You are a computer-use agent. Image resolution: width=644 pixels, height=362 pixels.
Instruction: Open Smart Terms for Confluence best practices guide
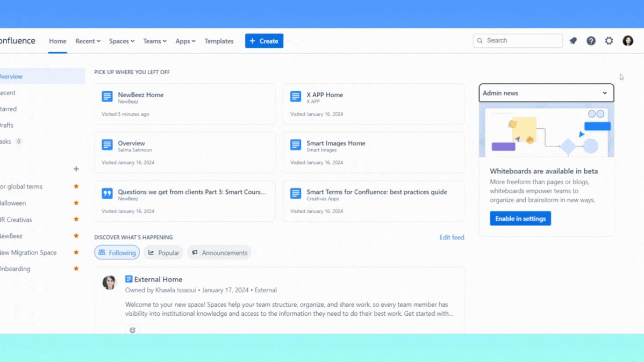click(x=377, y=192)
